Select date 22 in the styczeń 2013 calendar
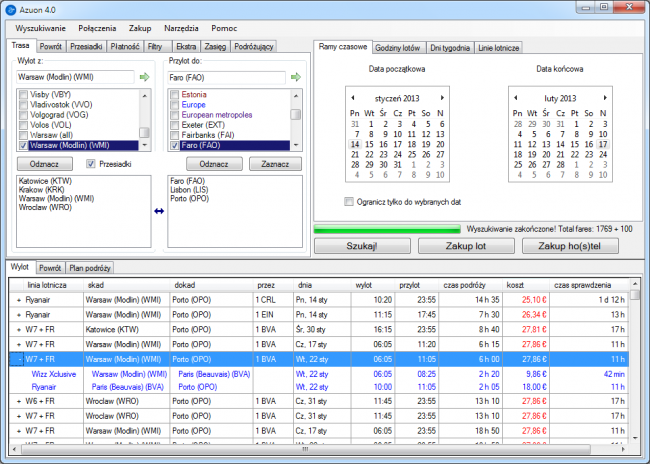This screenshot has height=464, width=650. [368, 156]
